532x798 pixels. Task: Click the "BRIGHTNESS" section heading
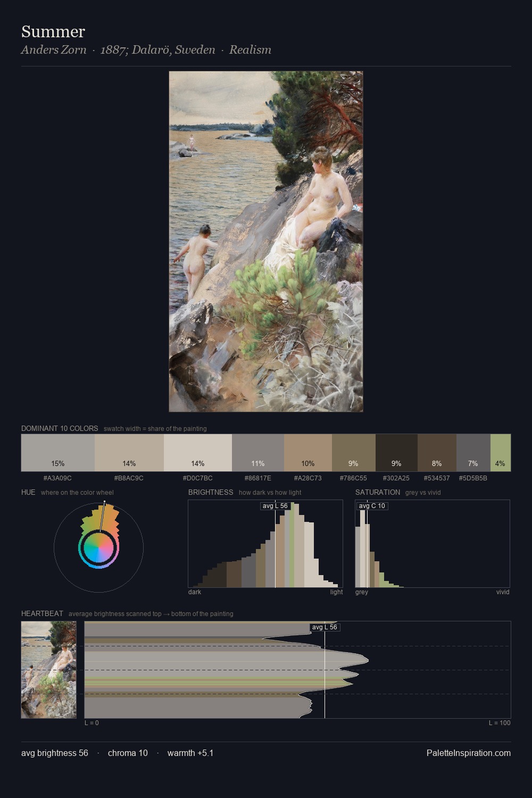point(211,492)
